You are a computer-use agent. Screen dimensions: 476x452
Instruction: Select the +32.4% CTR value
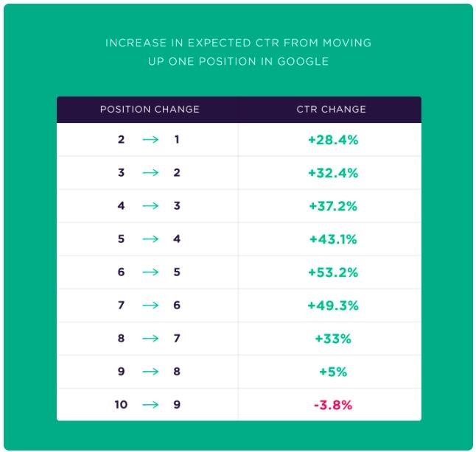tap(332, 173)
